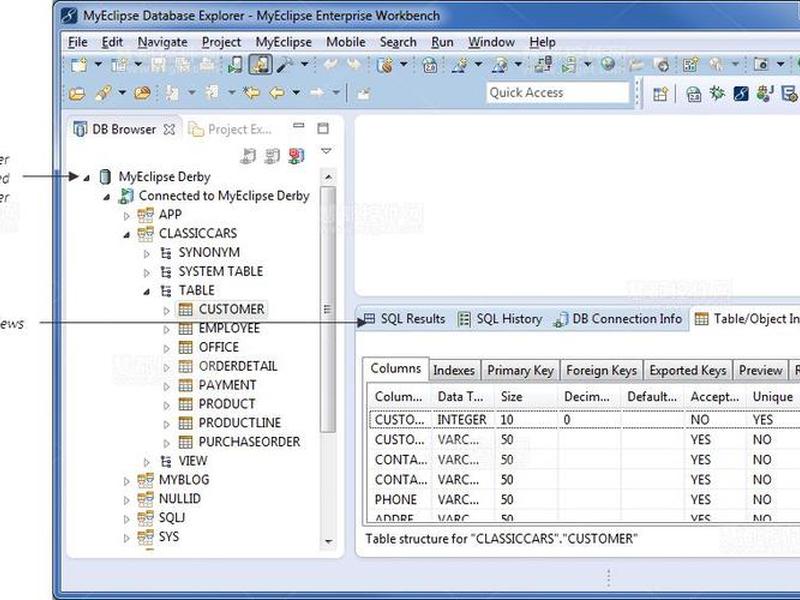The height and width of the screenshot is (600, 800).
Task: Click the server deploy toolbar icon
Action: (543, 64)
